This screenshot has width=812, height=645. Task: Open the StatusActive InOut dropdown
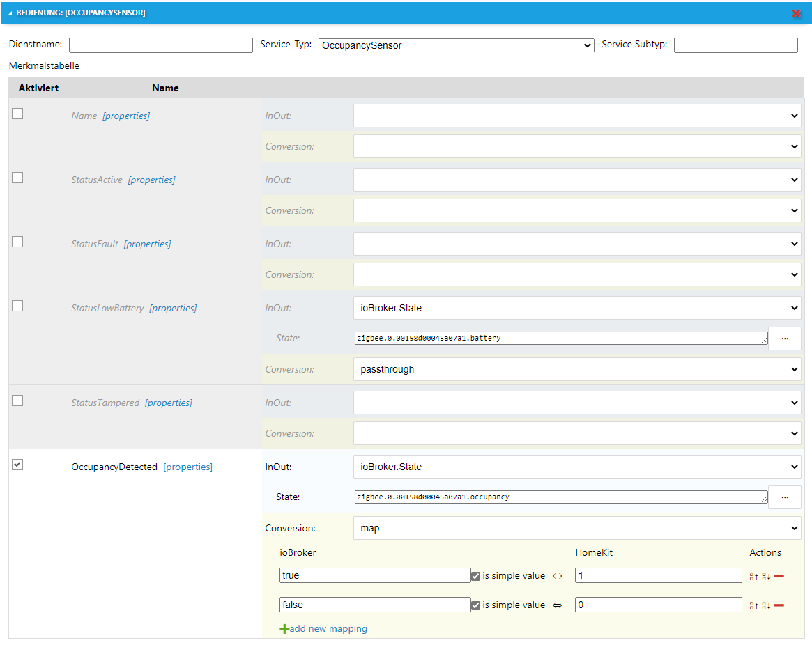click(577, 180)
